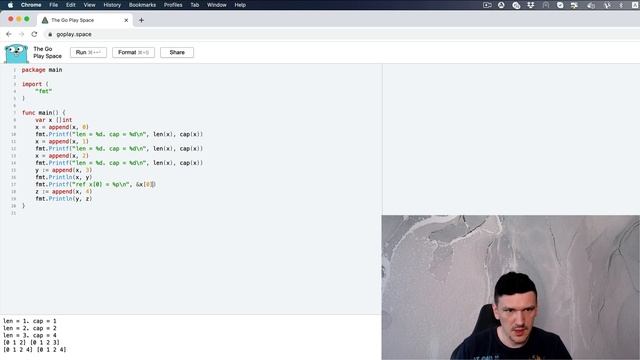Viewport: 640px width, 360px height.
Task: Click output line 'len = 2. cap = 2'
Action: [30, 328]
